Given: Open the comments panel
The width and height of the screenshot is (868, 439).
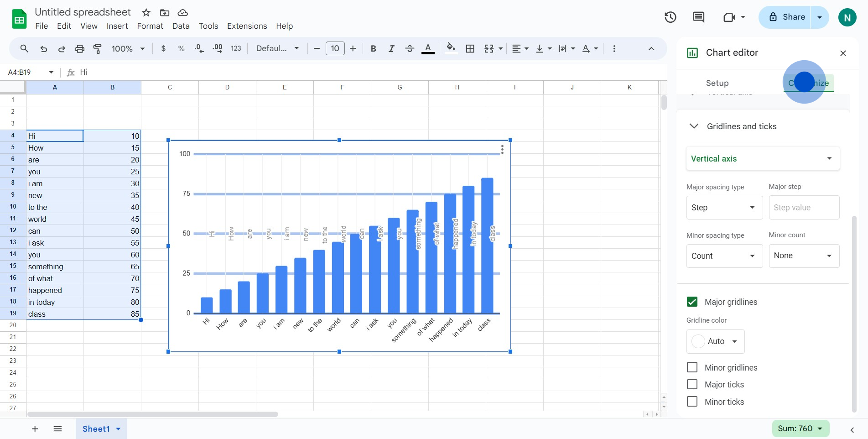Looking at the screenshot, I should [x=698, y=17].
